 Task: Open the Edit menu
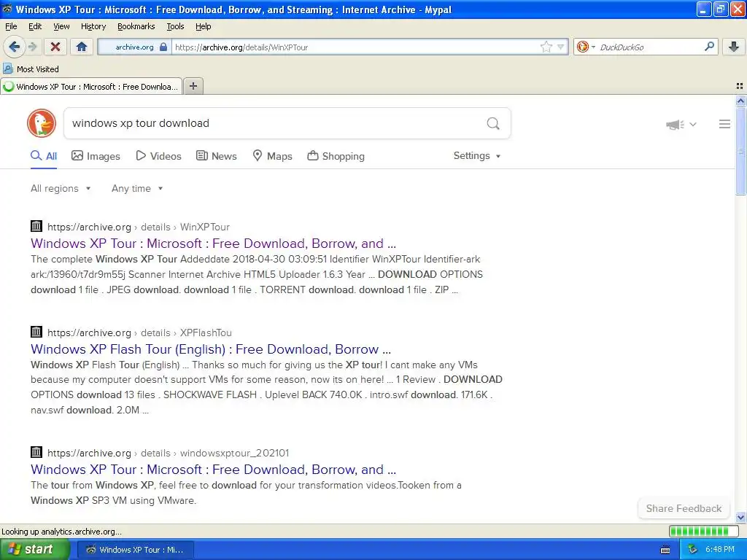coord(35,26)
